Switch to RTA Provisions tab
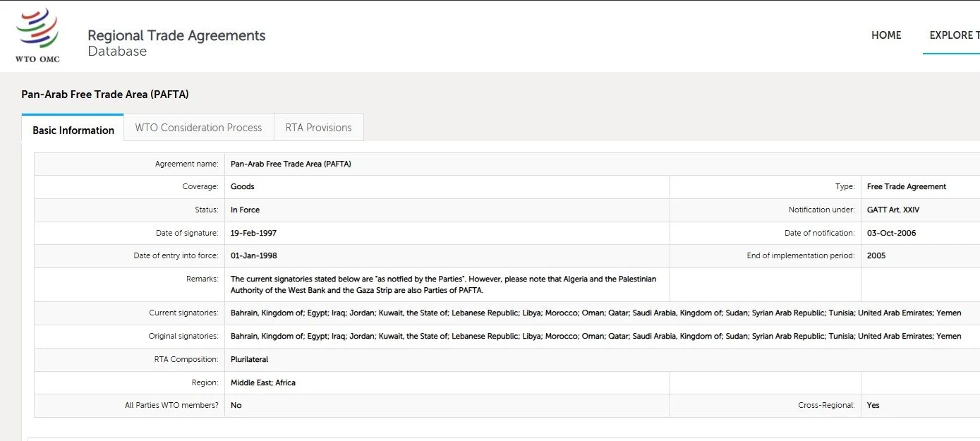 318,128
